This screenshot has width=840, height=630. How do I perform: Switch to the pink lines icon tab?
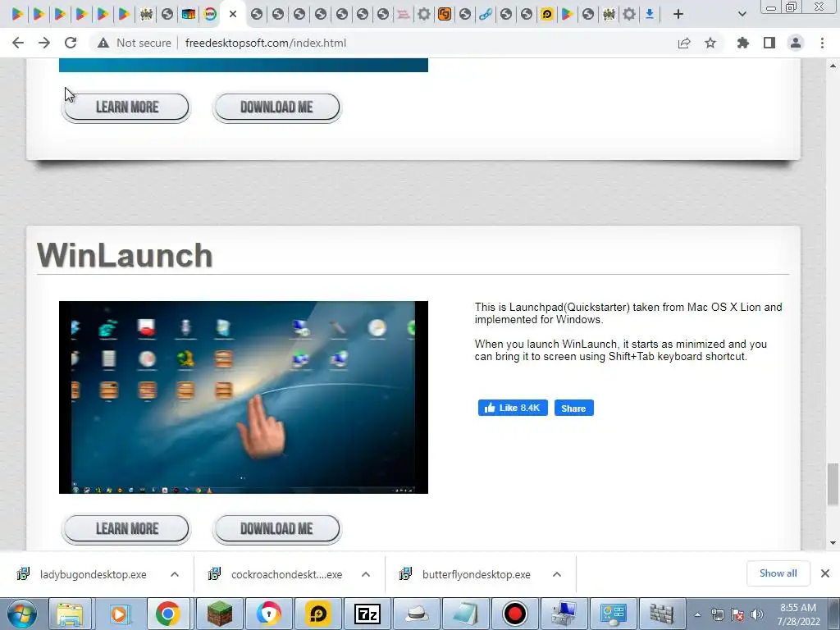coord(404,14)
